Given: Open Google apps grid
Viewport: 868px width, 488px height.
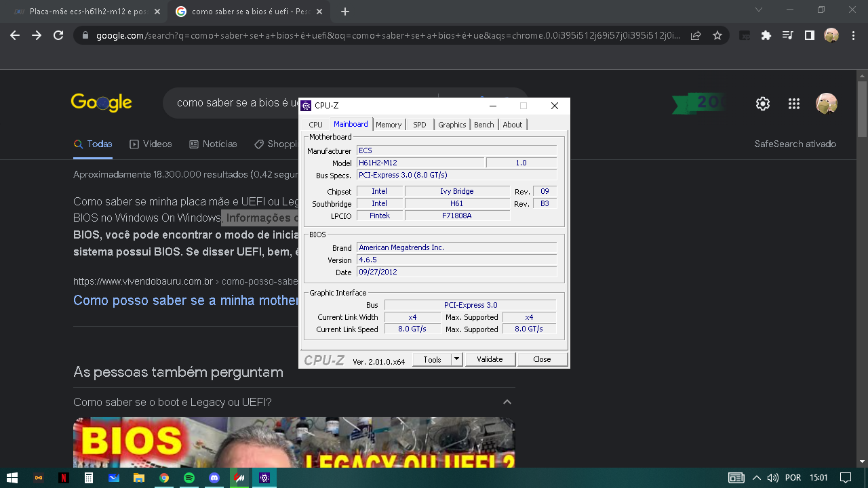Looking at the screenshot, I should [794, 104].
